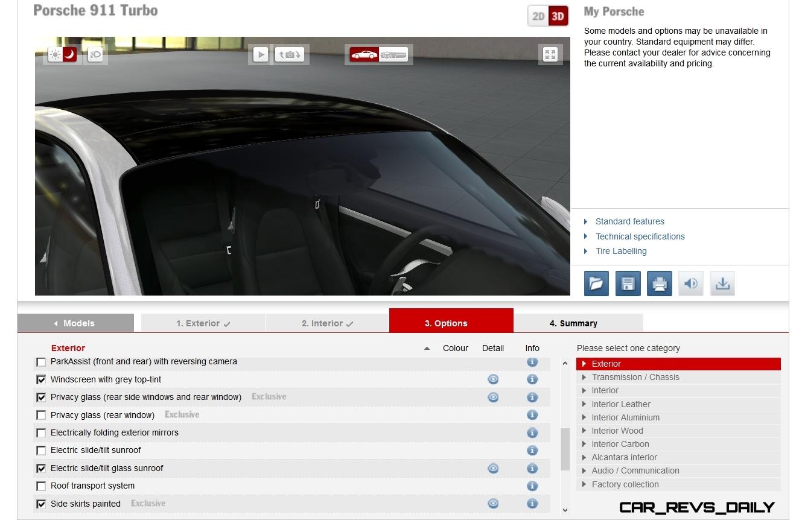Open the 4. Summary tab

[x=579, y=323]
